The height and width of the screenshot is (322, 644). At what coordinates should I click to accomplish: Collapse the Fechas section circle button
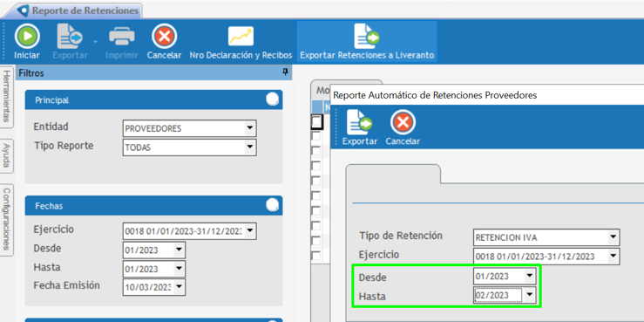pos(272,205)
